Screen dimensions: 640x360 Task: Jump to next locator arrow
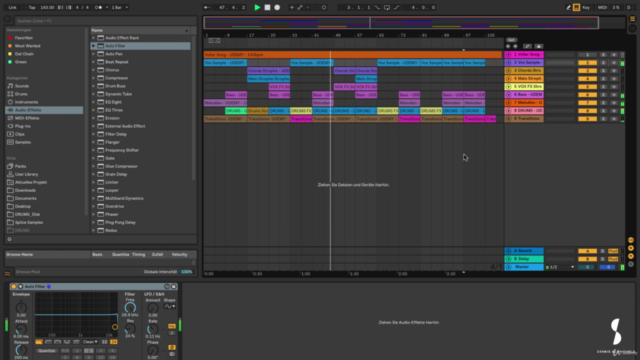click(515, 47)
